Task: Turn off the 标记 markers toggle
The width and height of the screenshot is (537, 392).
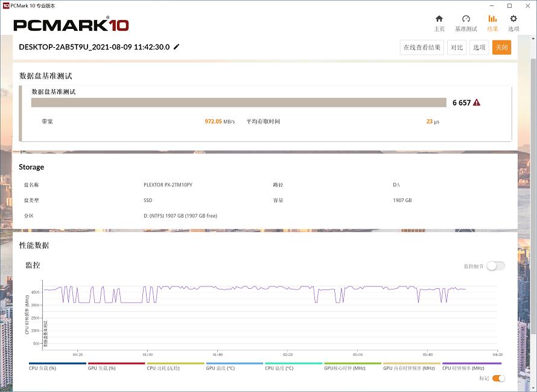Action: pyautogui.click(x=498, y=378)
